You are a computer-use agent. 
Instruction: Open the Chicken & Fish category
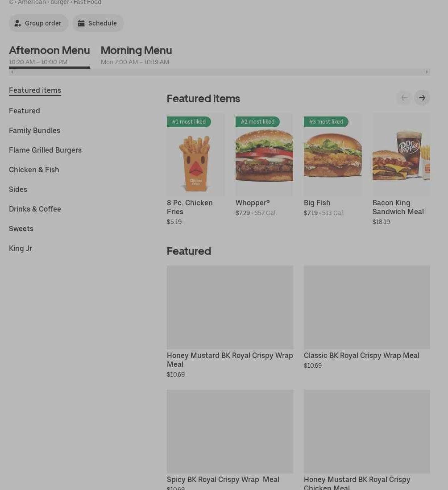tap(34, 170)
